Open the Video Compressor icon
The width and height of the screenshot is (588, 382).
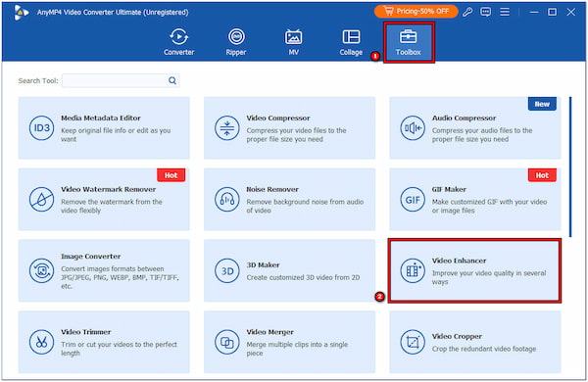pos(227,128)
